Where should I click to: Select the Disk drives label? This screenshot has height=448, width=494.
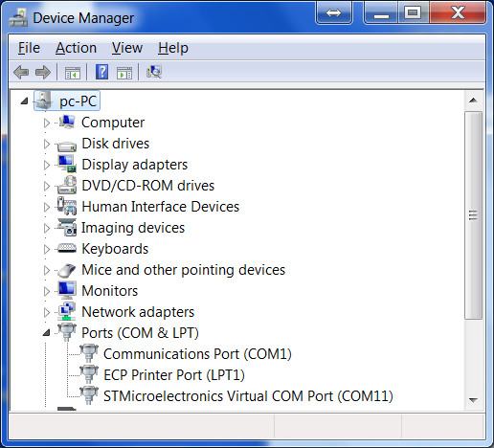click(x=116, y=144)
